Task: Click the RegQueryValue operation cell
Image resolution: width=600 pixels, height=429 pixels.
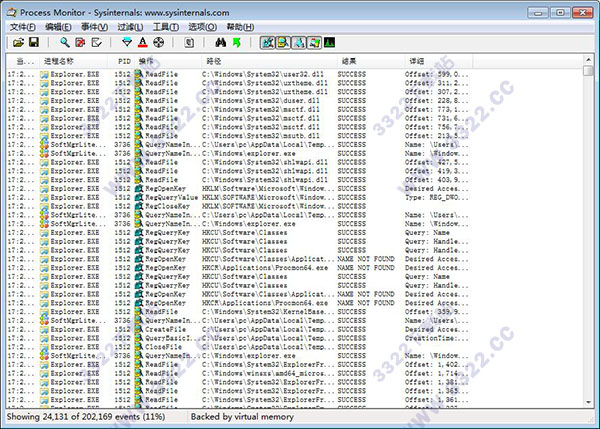Action: (x=171, y=197)
